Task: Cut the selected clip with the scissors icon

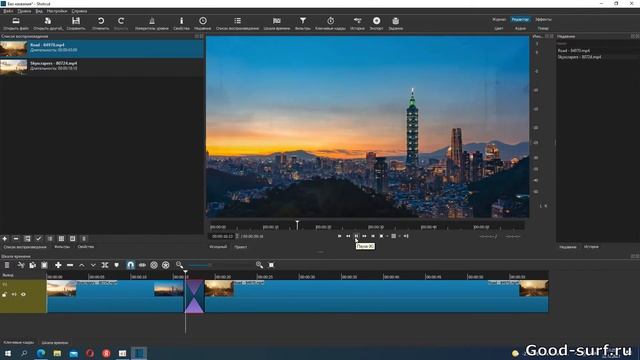Action: click(21, 265)
